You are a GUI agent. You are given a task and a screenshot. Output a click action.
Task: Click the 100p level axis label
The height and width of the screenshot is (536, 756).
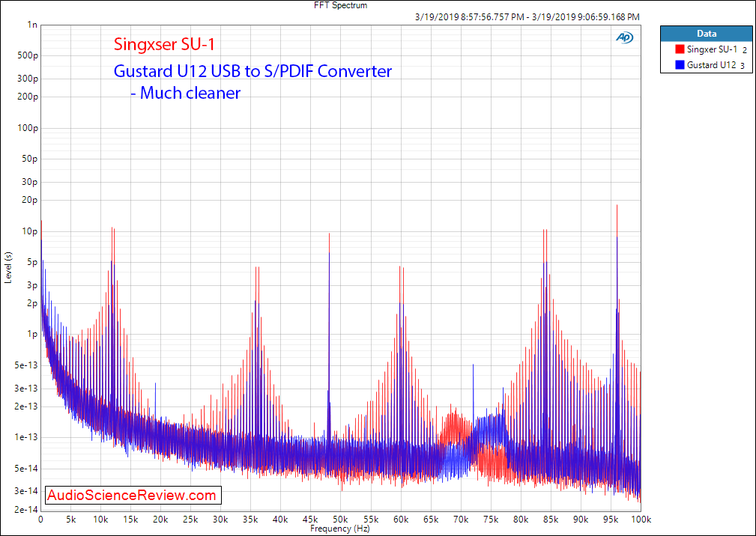(x=28, y=128)
